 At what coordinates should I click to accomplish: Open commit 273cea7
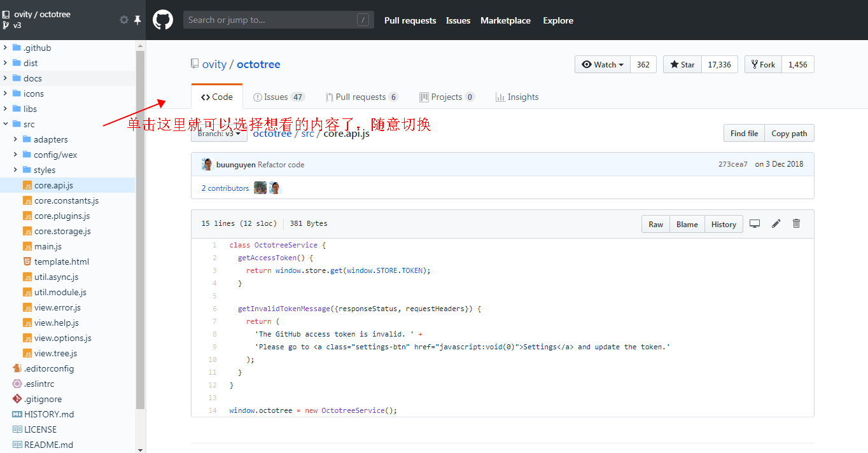coord(733,164)
